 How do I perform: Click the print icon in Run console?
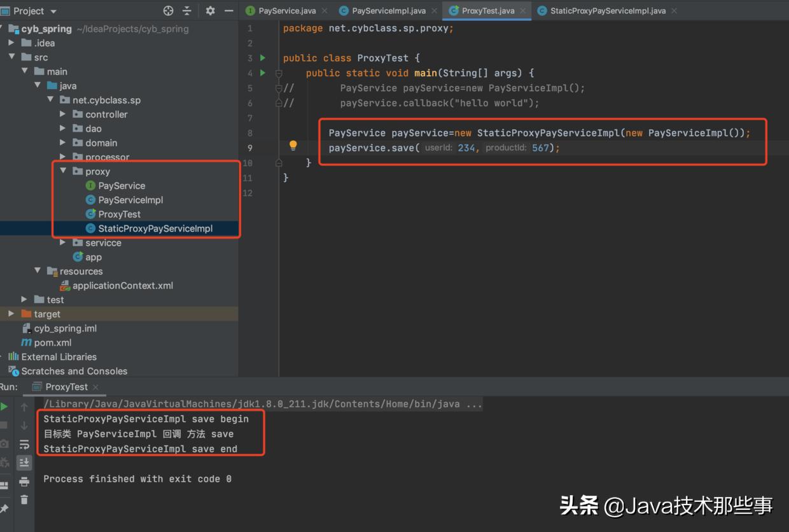click(x=24, y=481)
